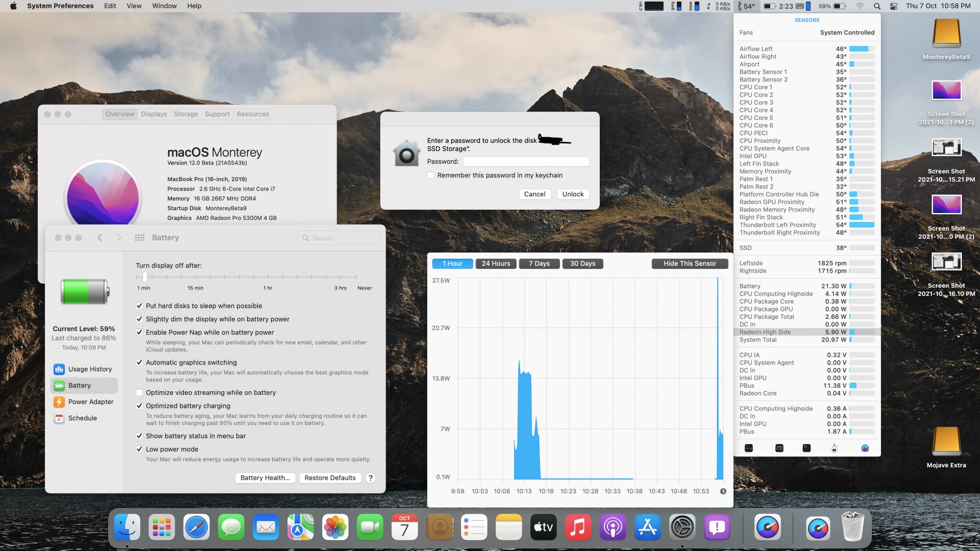Toggle Remember this password in keychain
This screenshot has width=980, height=551.
tap(431, 175)
